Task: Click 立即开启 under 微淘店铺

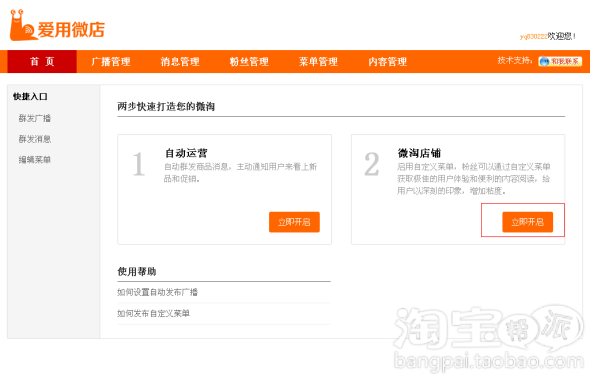Action: [528, 222]
